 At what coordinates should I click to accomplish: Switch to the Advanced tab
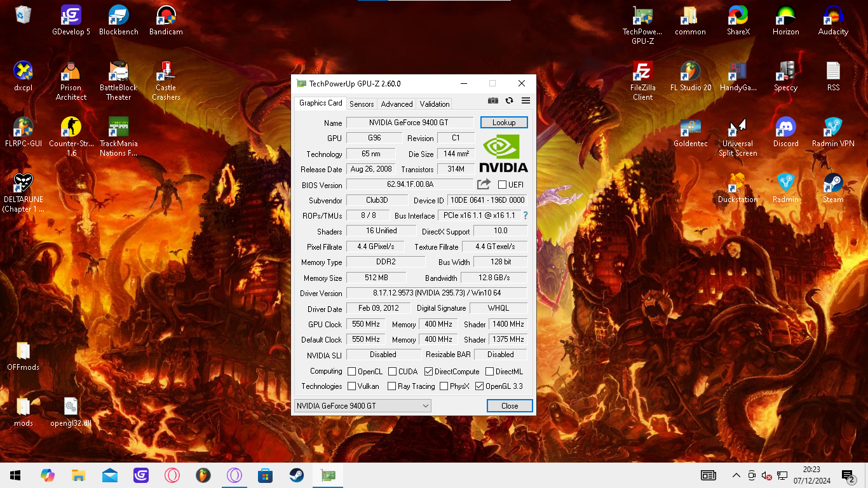click(x=397, y=104)
